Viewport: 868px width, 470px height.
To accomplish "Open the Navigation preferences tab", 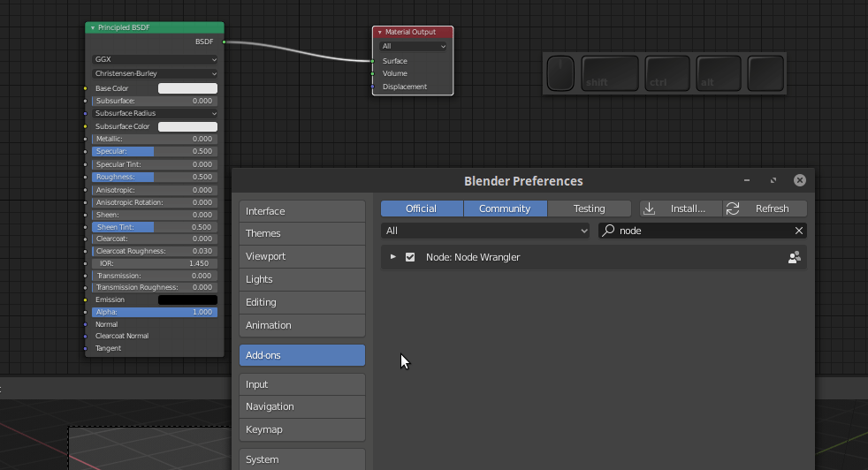I will coord(302,407).
